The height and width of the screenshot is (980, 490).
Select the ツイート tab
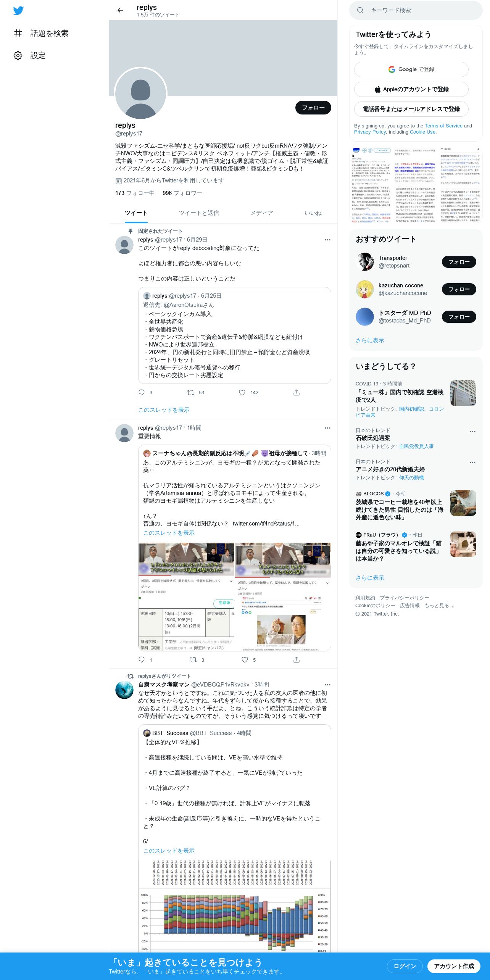136,213
